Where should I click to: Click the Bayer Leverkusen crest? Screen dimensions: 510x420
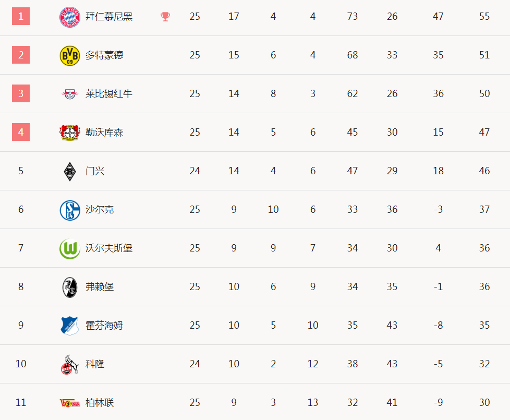click(69, 133)
